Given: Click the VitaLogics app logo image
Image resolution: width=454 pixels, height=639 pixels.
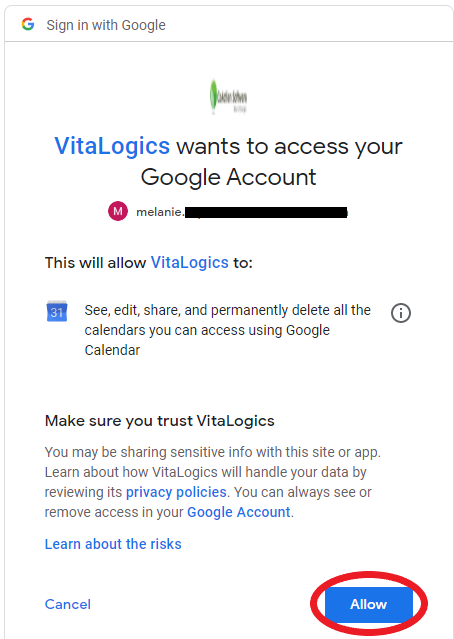Looking at the screenshot, I should pyautogui.click(x=228, y=97).
